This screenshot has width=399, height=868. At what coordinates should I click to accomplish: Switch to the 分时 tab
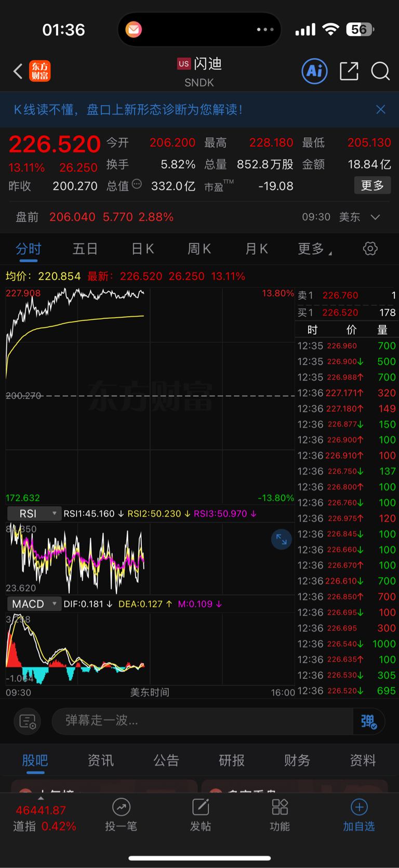[29, 249]
